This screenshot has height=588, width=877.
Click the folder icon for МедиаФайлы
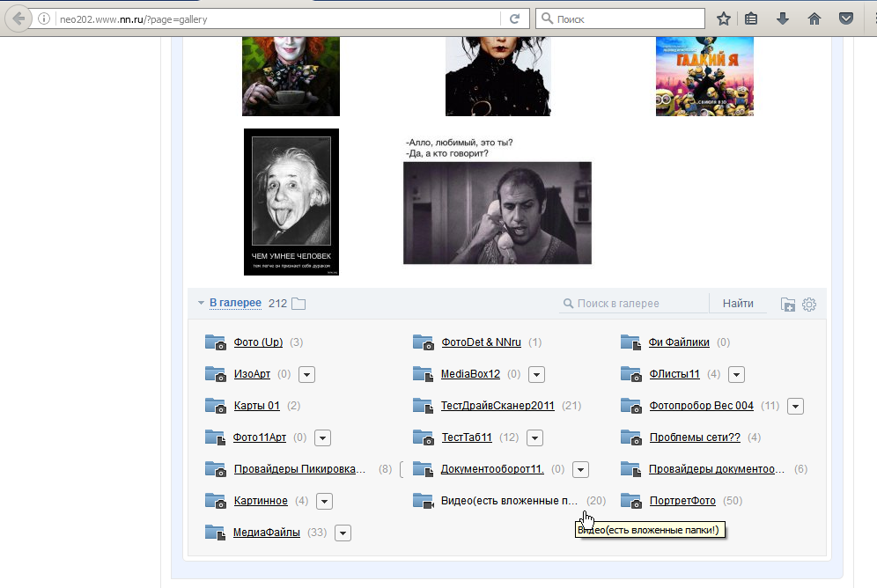click(216, 533)
